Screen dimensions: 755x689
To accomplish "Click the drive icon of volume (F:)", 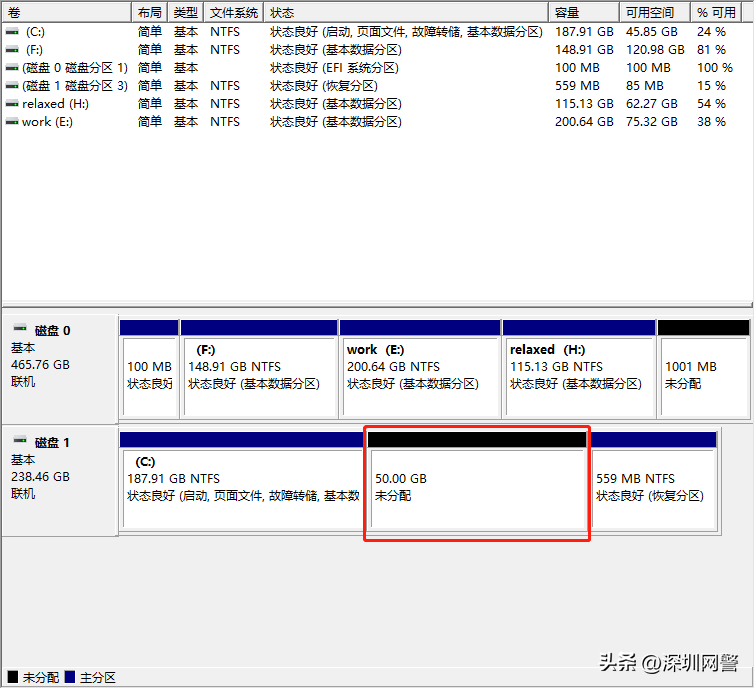I will tap(12, 50).
